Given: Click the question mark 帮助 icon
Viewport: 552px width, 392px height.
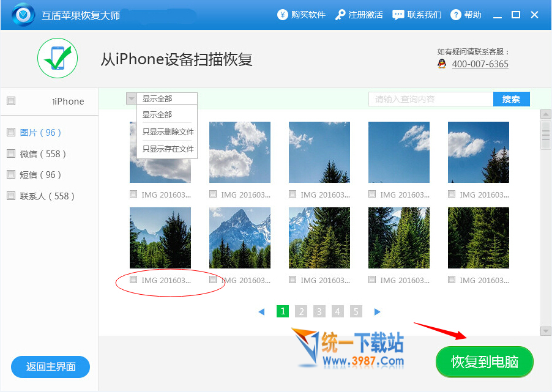Looking at the screenshot, I should click(455, 15).
